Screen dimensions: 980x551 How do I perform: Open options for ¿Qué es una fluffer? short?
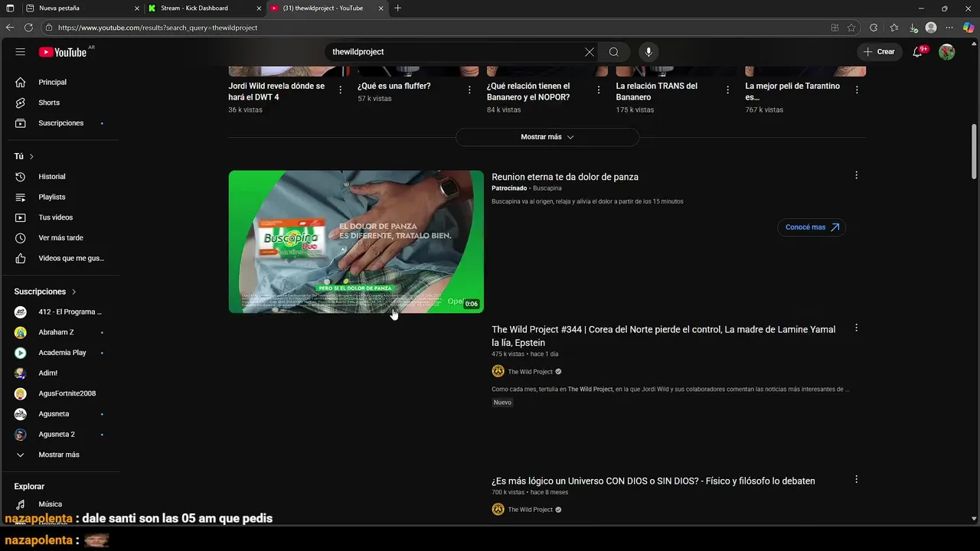pyautogui.click(x=469, y=90)
